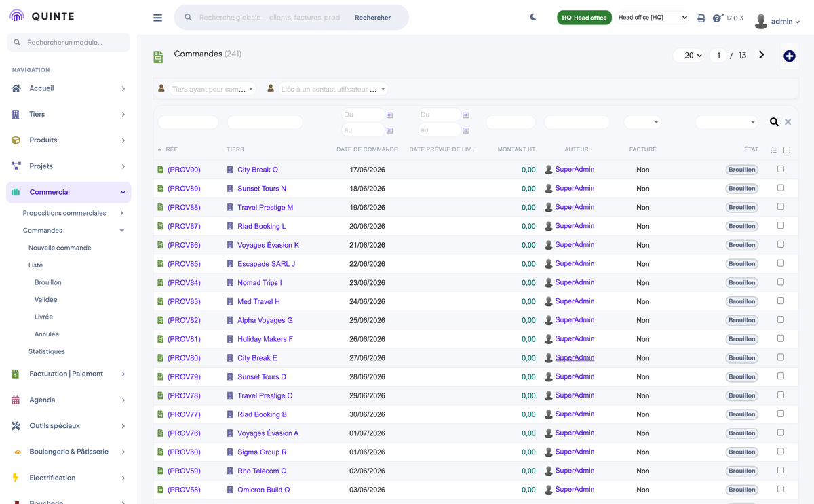
Task: Open Head office [HQ] entity dropdown
Action: tap(653, 18)
